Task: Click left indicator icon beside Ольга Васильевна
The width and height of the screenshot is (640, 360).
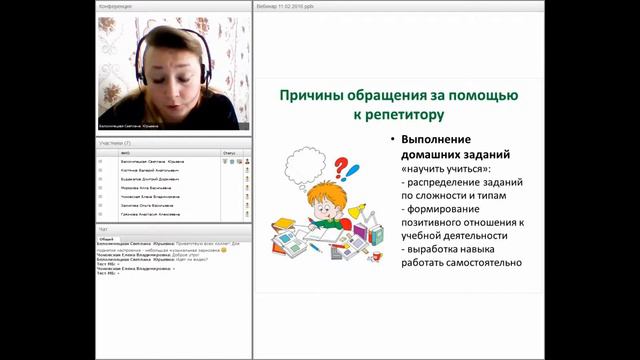Action: click(100, 205)
